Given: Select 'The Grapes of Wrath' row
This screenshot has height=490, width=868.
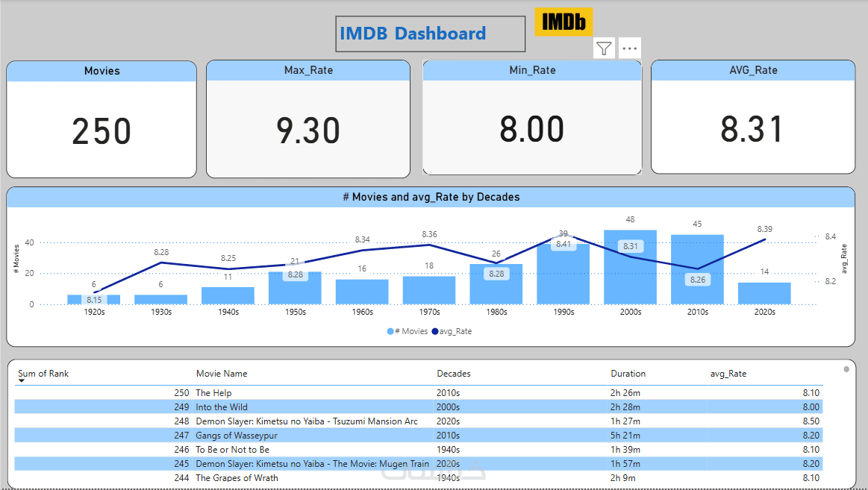Looking at the screenshot, I should click(x=419, y=478).
